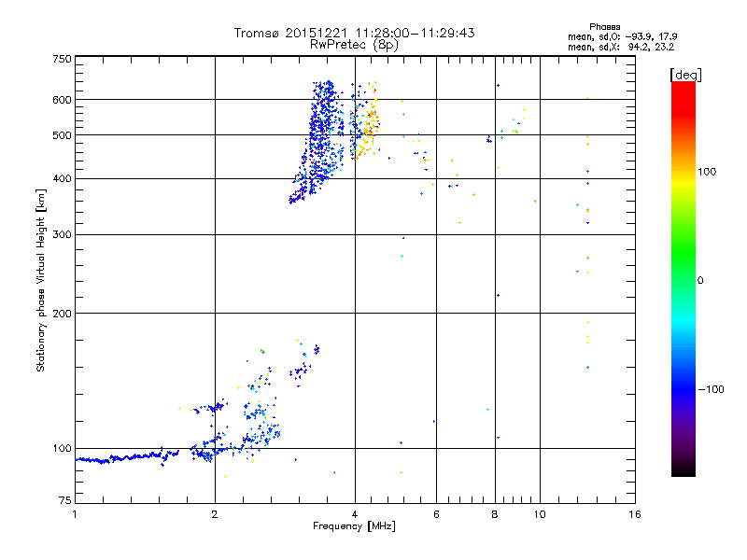This screenshot has width=747, height=560.
Task: Click the y-axis '75' tick label
Action: 65,500
